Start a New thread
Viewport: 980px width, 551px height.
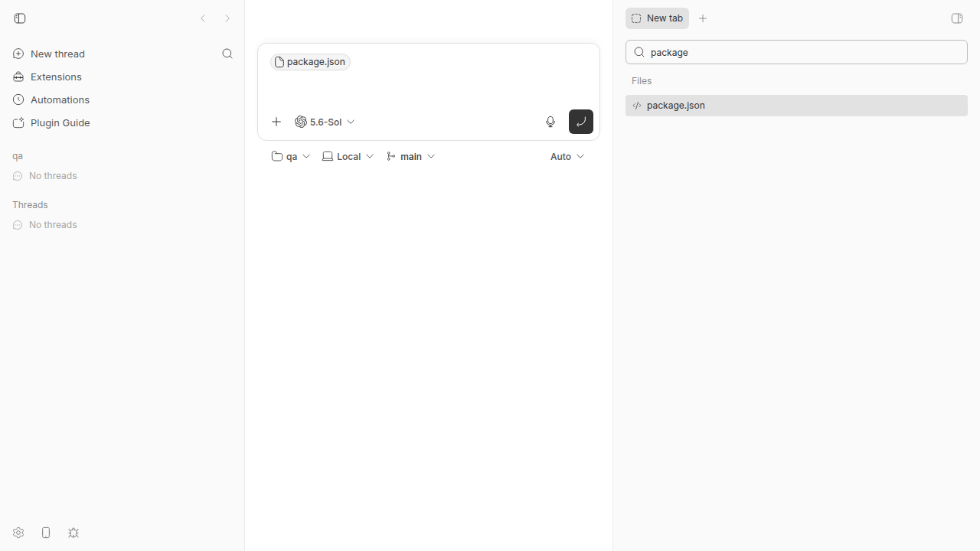pyautogui.click(x=49, y=54)
